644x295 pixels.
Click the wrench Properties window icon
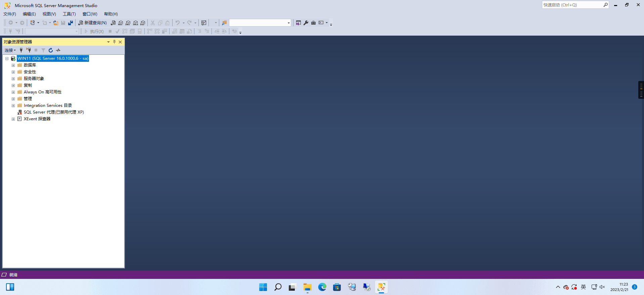[306, 23]
